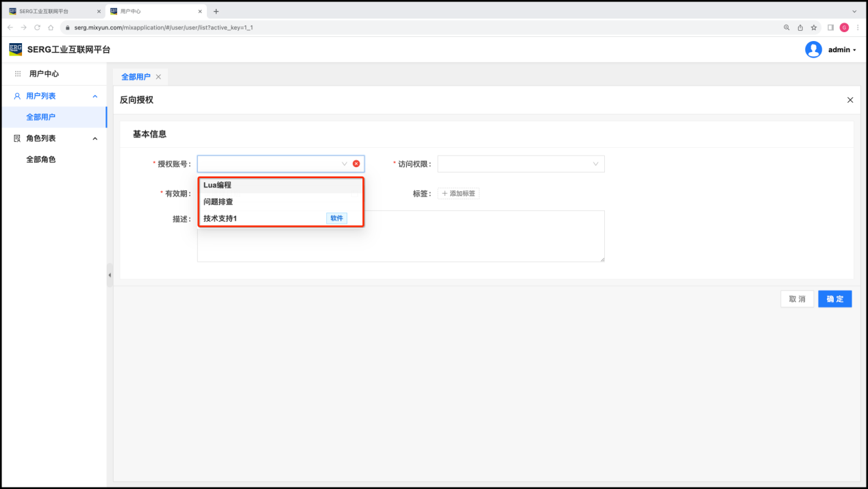Click the browser home icon
The image size is (868, 489).
(x=51, y=27)
